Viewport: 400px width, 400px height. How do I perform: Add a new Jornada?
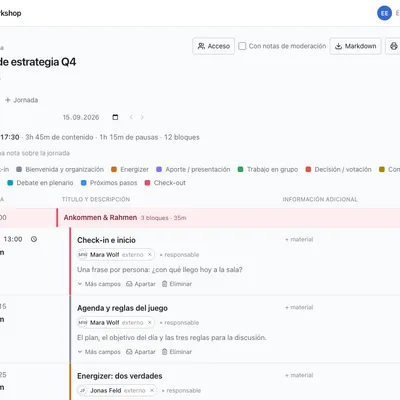[x=21, y=100]
